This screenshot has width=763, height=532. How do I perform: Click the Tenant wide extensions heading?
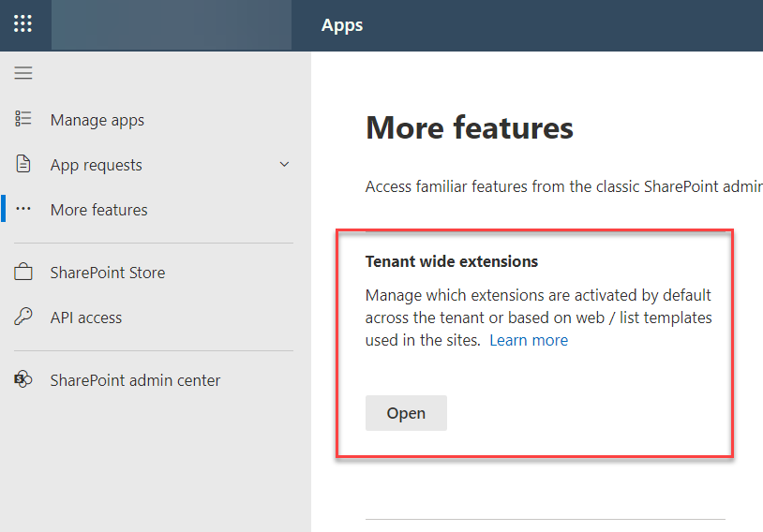tap(452, 261)
